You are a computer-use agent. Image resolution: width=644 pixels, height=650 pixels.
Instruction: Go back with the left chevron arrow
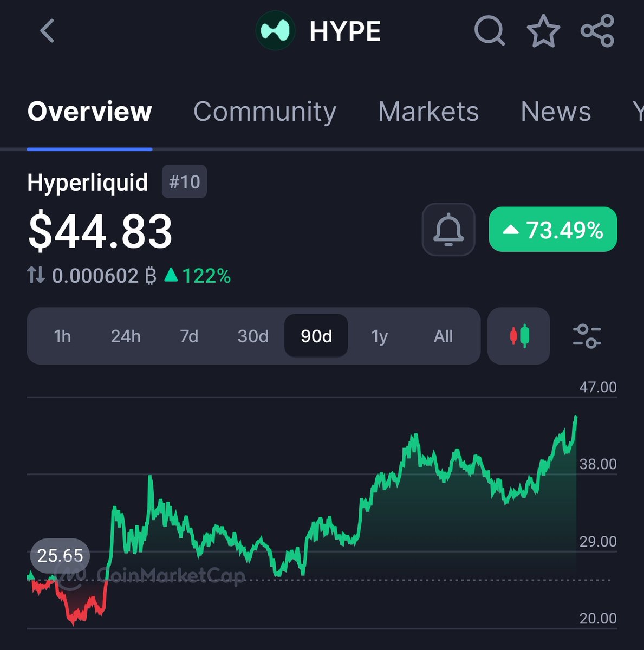click(48, 31)
